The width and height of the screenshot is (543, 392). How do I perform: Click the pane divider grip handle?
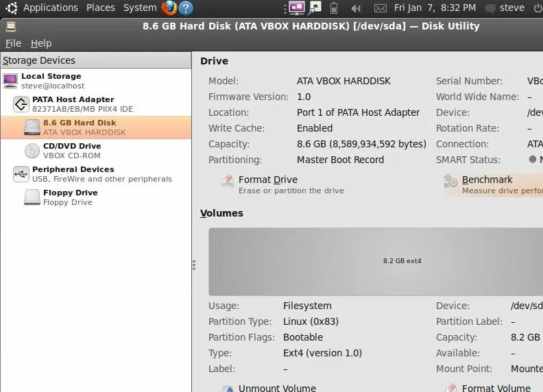pos(194,265)
